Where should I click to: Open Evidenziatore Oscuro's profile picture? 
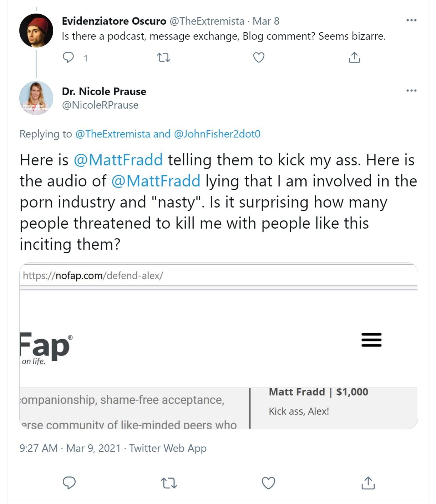36,30
